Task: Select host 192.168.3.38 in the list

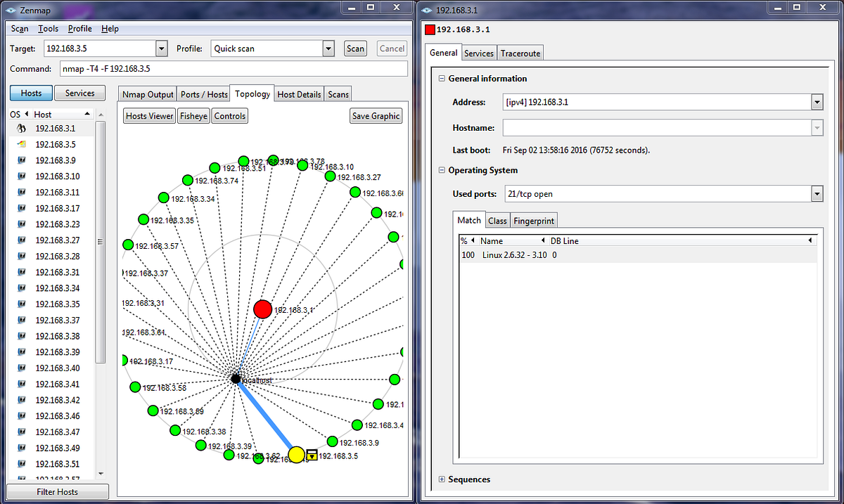Action: (51, 336)
